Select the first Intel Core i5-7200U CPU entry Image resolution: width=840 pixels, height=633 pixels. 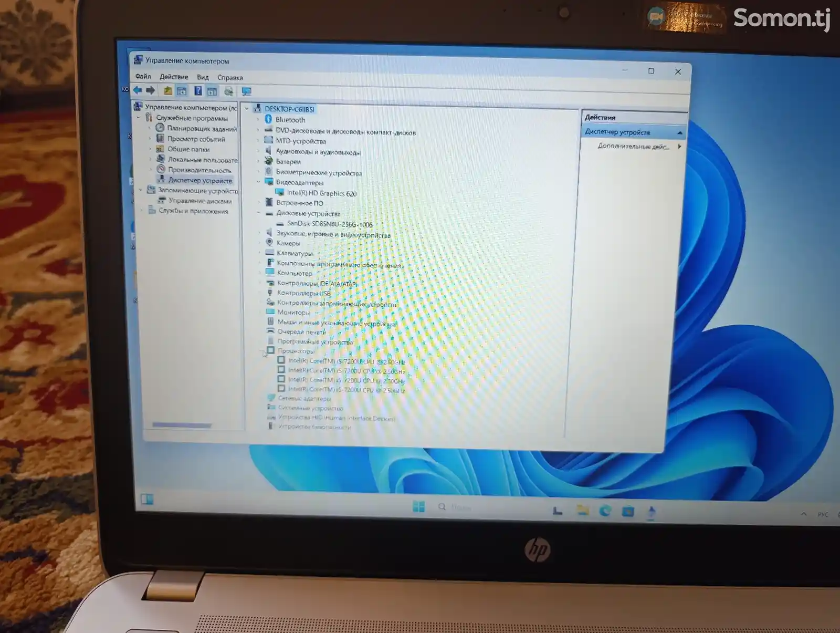[x=346, y=361]
